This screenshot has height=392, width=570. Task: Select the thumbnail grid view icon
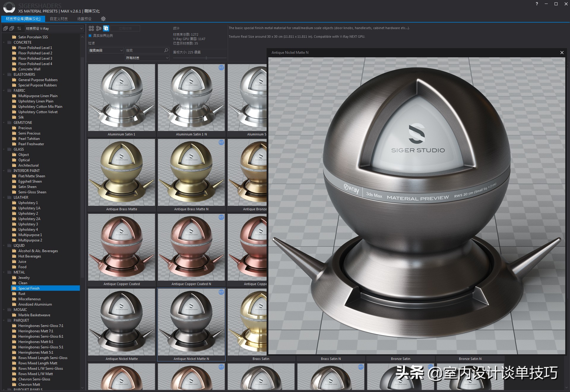click(x=91, y=28)
